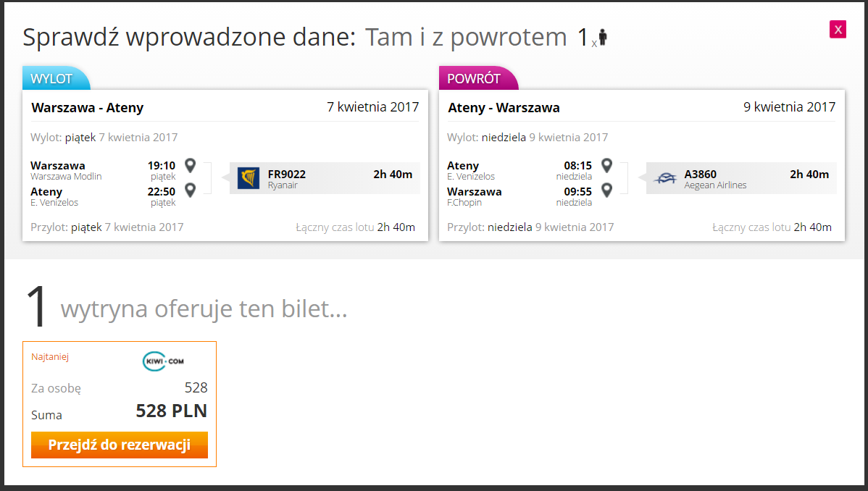Click the Aegean Airlines name text
The height and width of the screenshot is (491, 868).
(715, 185)
